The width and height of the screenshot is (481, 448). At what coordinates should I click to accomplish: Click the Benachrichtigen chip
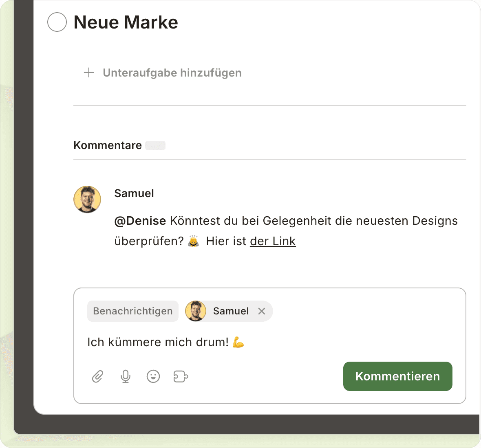tap(133, 311)
